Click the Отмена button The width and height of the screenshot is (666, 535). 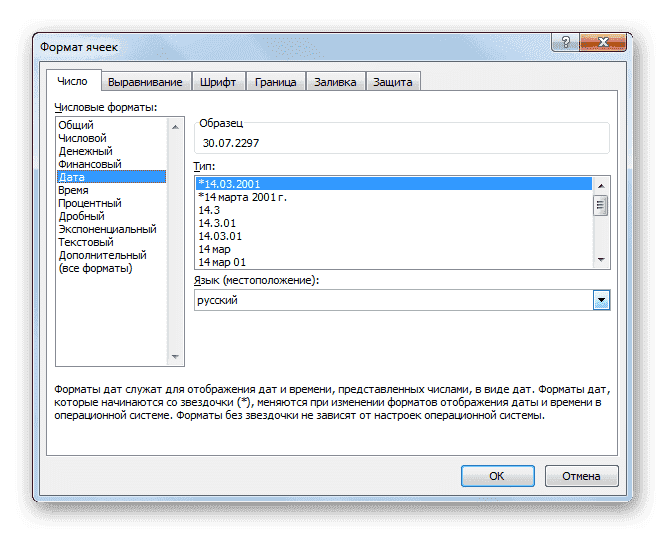(581, 476)
